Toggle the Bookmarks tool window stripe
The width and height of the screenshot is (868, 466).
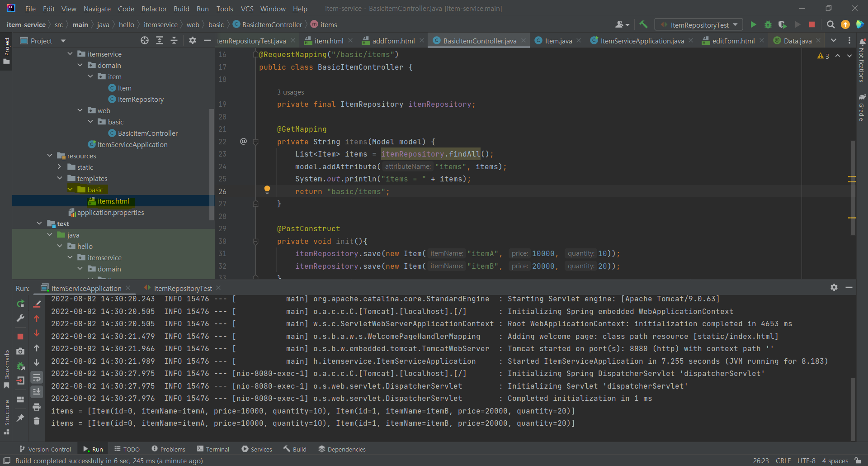pos(6,369)
